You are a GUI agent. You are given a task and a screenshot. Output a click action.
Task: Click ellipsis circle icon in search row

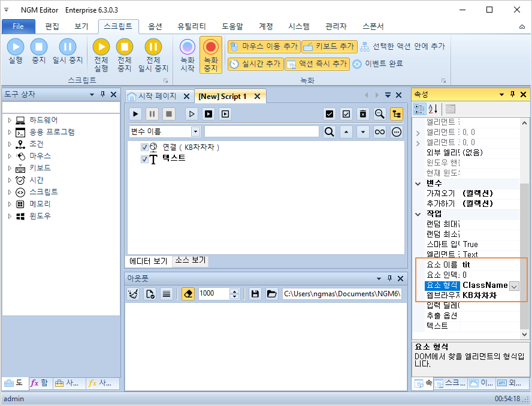pos(396,132)
